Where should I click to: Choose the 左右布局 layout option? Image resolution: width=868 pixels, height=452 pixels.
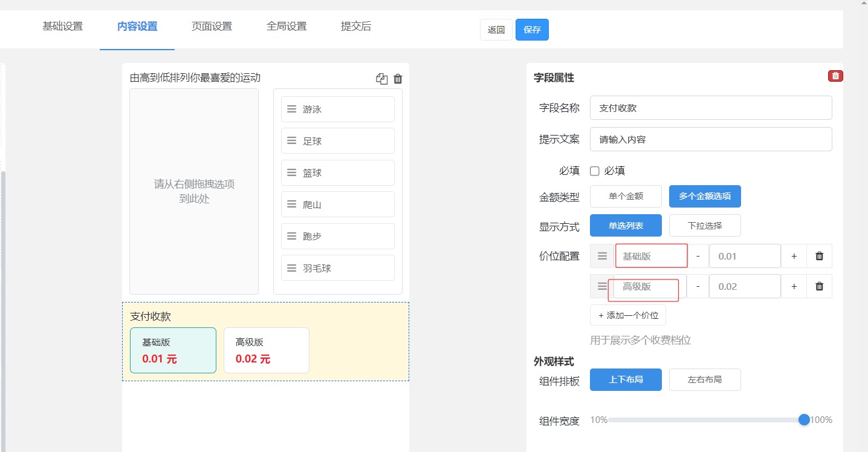pyautogui.click(x=704, y=380)
